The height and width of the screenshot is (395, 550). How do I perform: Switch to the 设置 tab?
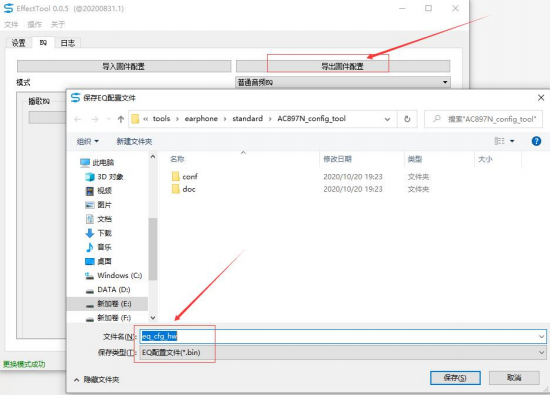coord(19,43)
